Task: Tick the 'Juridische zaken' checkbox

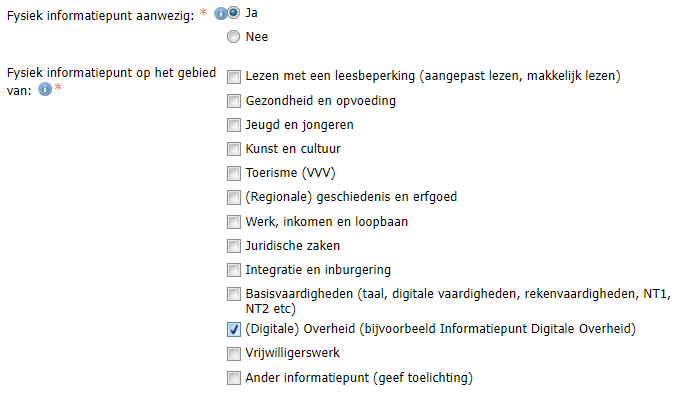Action: coord(234,246)
